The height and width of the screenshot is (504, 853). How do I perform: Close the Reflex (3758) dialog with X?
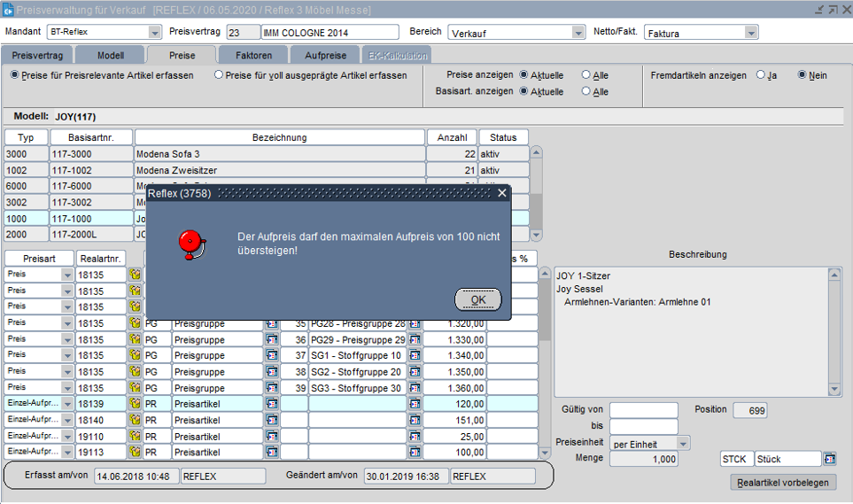point(502,193)
